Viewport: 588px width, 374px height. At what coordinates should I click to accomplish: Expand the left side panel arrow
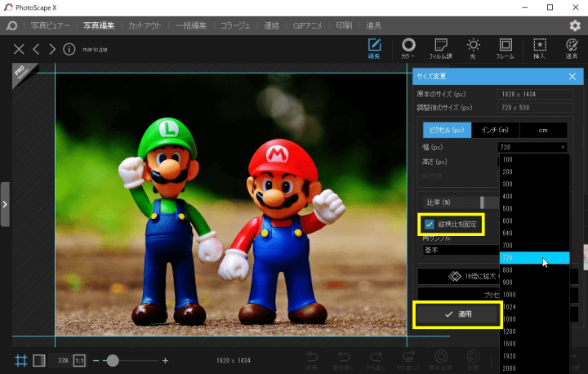click(5, 204)
